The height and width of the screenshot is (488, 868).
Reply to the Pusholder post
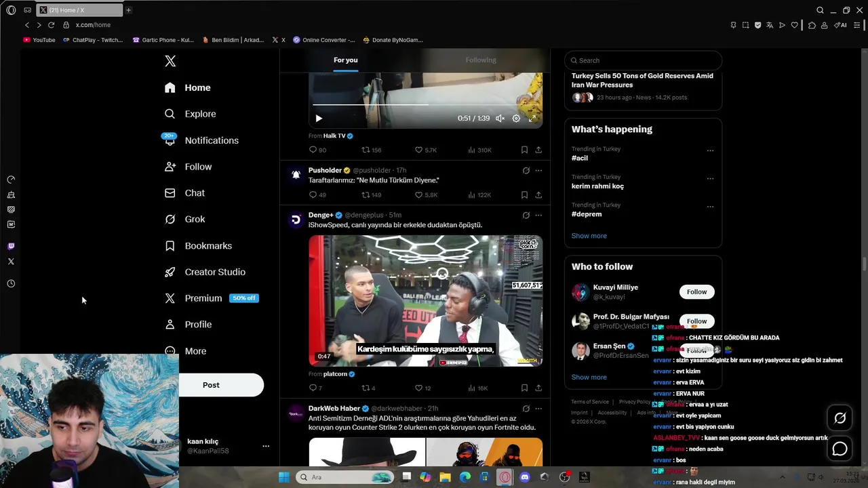click(x=317, y=195)
